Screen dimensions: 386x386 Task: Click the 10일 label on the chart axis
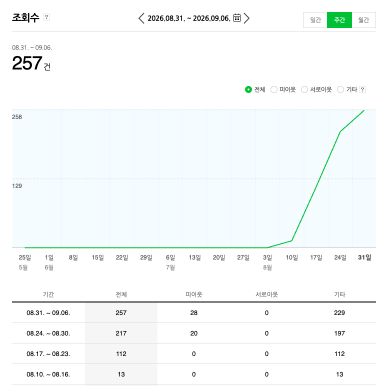[x=292, y=257]
